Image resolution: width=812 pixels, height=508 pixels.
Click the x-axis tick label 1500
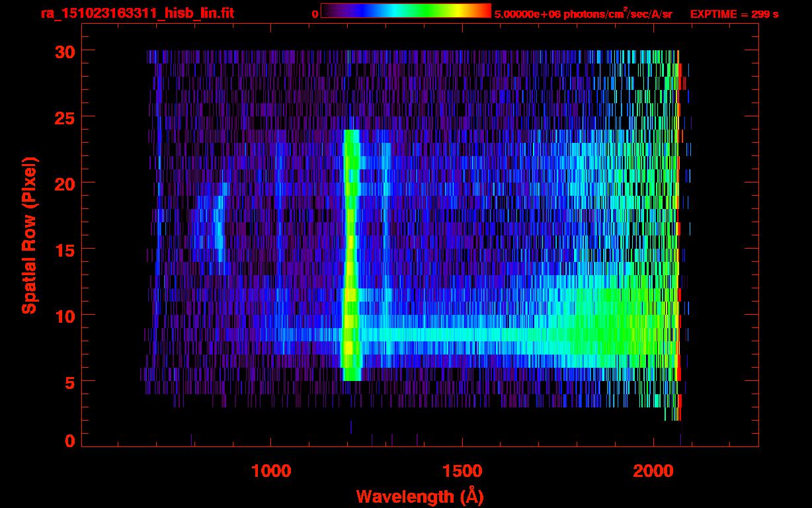(x=462, y=471)
